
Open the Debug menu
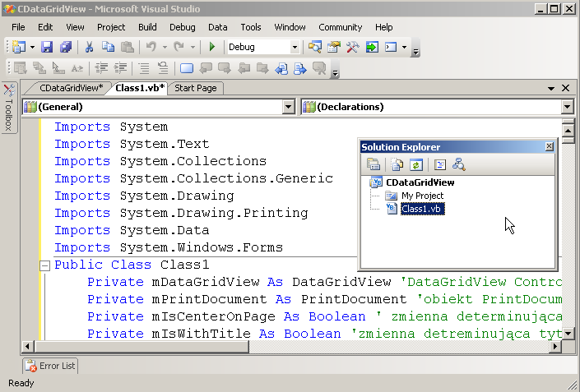(x=183, y=27)
